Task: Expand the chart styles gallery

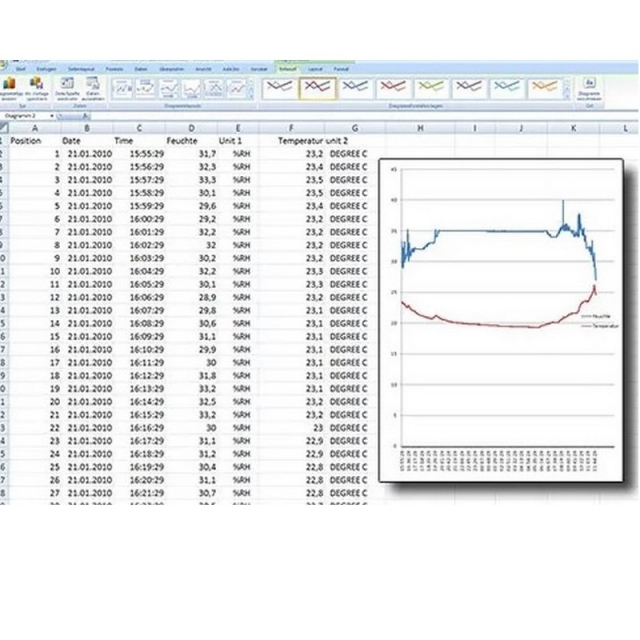Action: (x=564, y=98)
